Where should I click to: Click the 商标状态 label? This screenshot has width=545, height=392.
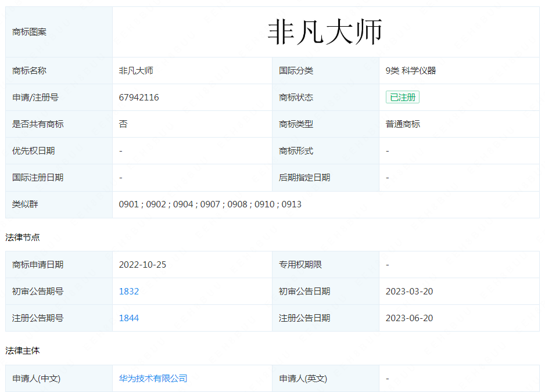coord(296,98)
